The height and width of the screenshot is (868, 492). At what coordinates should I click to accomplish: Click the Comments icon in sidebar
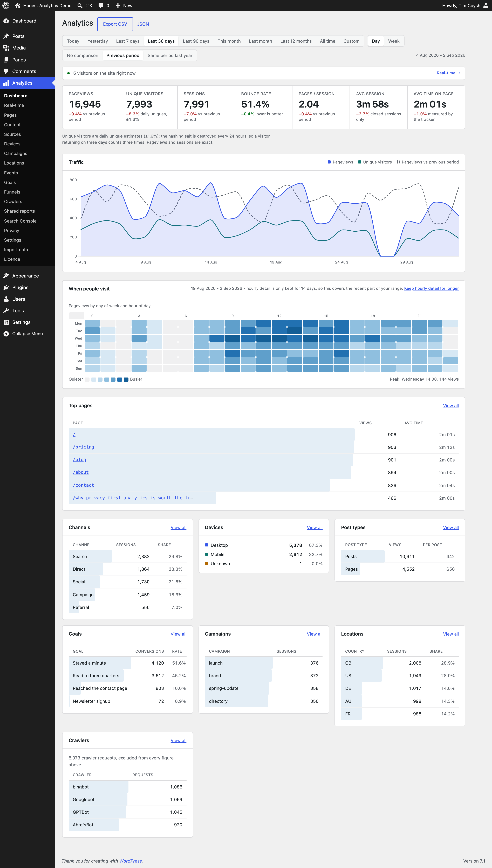(x=6, y=71)
